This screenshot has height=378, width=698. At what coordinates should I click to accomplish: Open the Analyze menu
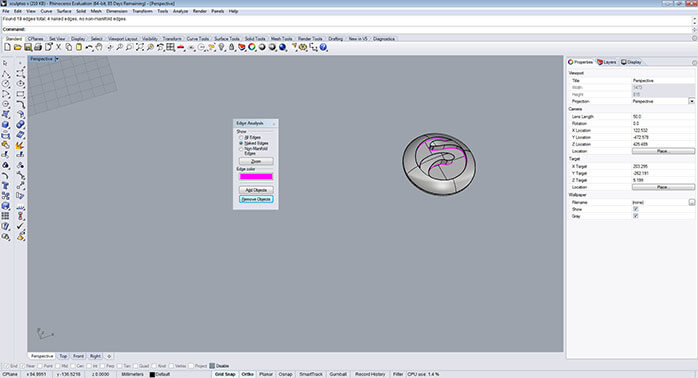pos(180,11)
